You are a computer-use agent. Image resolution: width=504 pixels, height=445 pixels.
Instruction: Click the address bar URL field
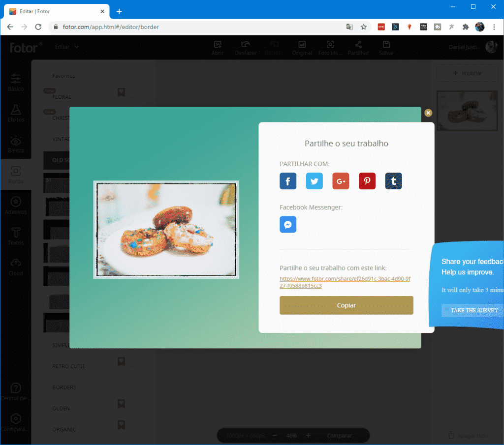[x=197, y=27]
